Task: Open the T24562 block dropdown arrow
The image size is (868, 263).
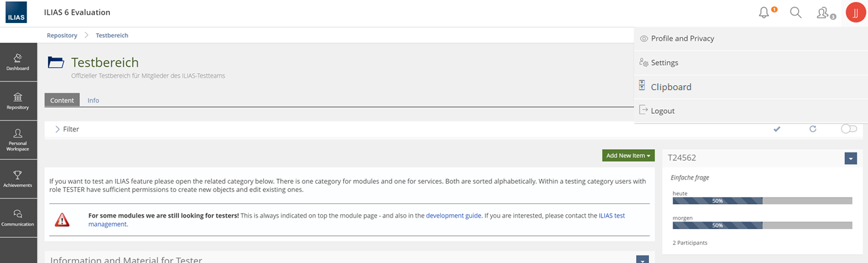Action: point(851,158)
